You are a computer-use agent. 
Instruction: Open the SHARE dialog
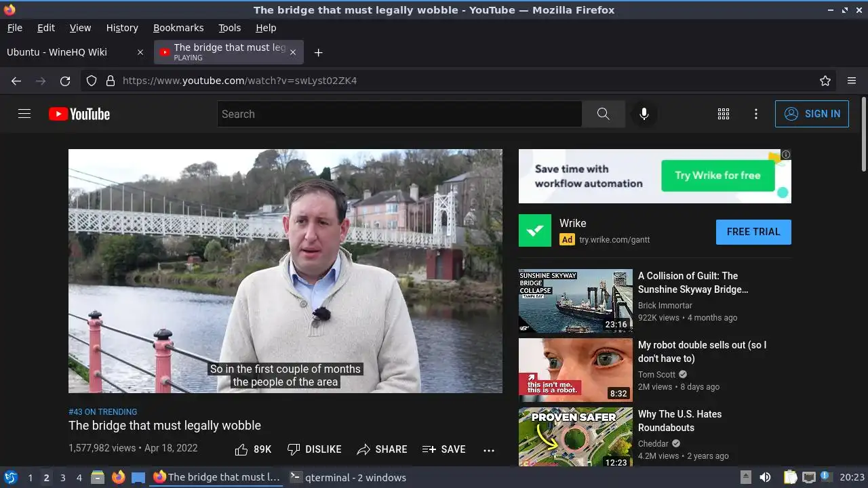click(x=382, y=449)
